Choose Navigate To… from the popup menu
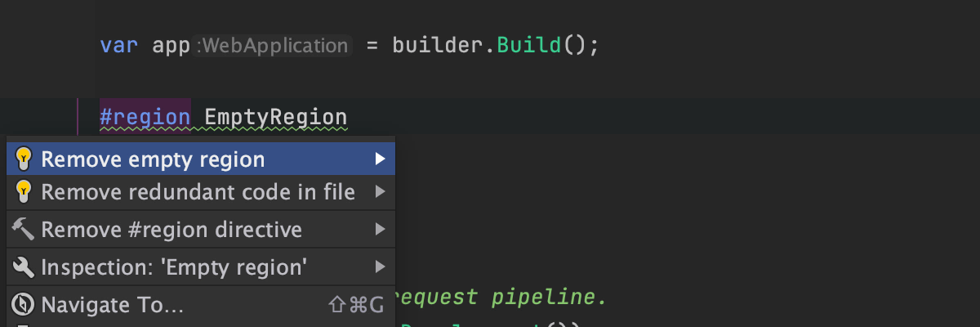 click(112, 306)
